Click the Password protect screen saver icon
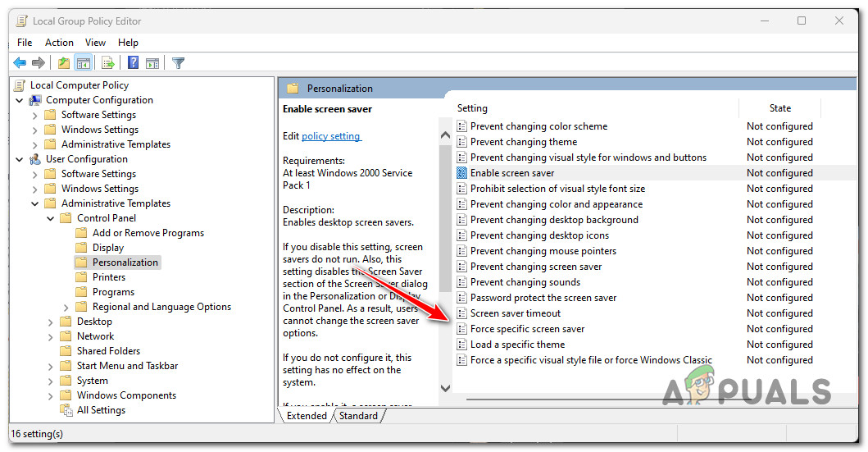 coord(461,298)
